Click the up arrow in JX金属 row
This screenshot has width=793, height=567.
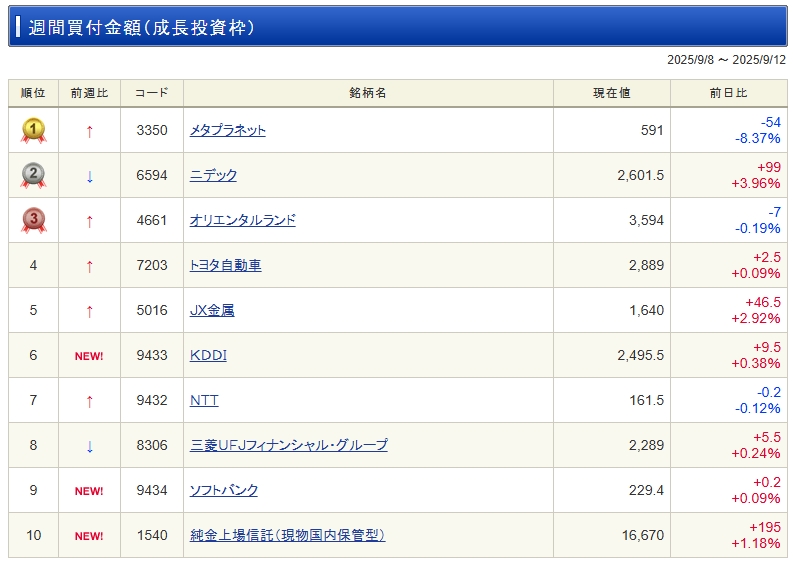[90, 312]
